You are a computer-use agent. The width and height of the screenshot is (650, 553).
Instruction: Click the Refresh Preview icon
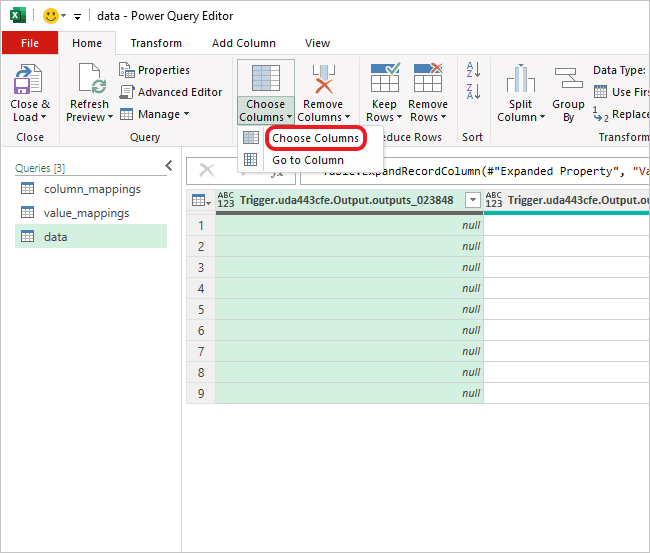(92, 79)
